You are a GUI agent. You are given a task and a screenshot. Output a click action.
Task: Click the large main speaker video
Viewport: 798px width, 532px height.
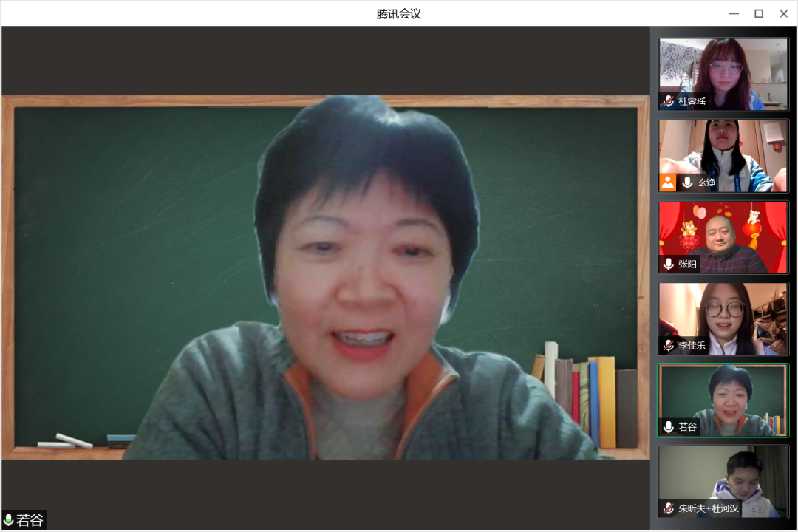click(x=325, y=277)
